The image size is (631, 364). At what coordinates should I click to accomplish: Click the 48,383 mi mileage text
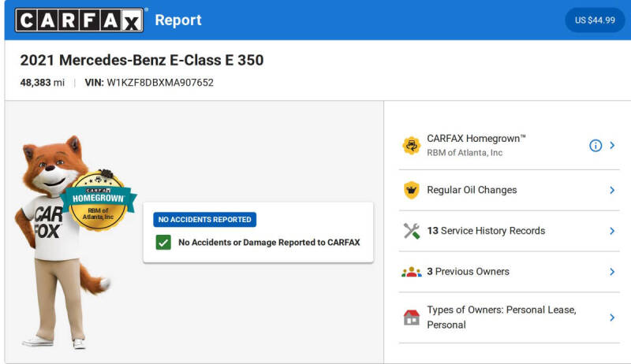coord(43,83)
